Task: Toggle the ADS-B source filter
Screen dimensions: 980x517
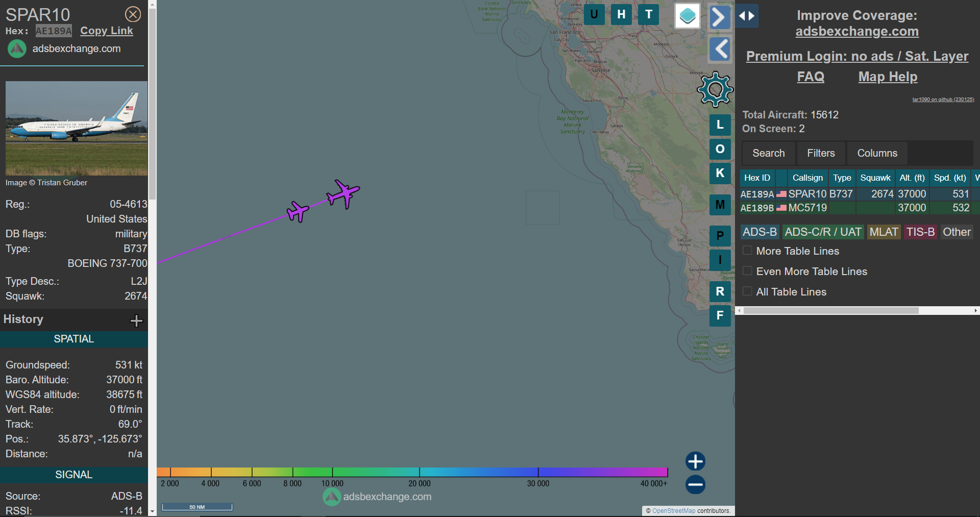Action: click(x=759, y=232)
